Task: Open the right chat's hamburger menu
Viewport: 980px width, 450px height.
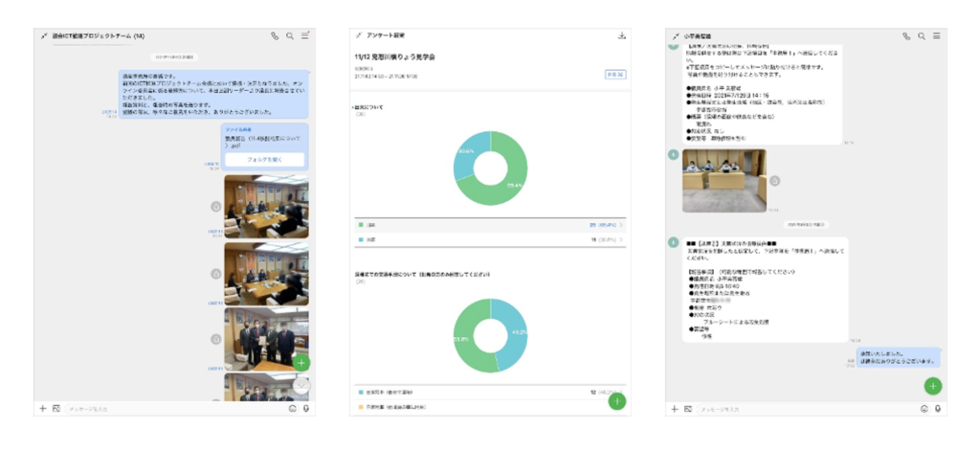Action: coord(937,36)
